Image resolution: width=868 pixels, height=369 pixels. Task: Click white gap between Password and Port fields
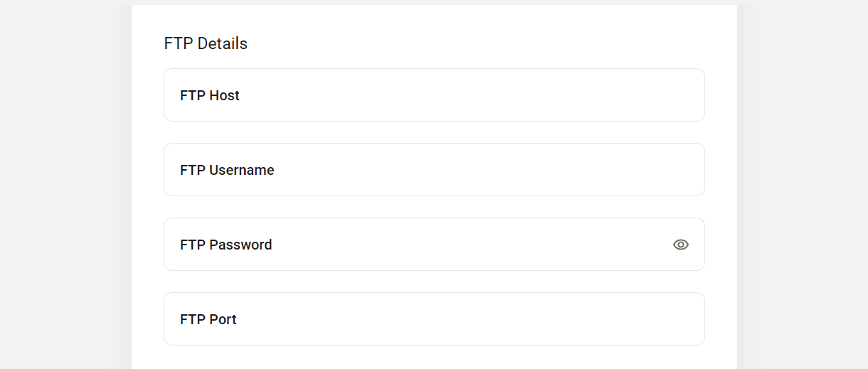coord(434,282)
